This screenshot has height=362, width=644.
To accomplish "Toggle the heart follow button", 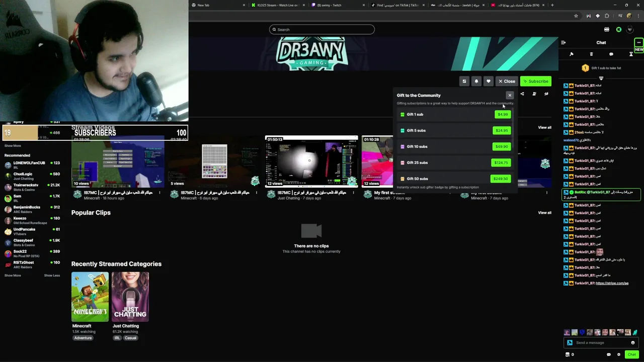I will (489, 81).
